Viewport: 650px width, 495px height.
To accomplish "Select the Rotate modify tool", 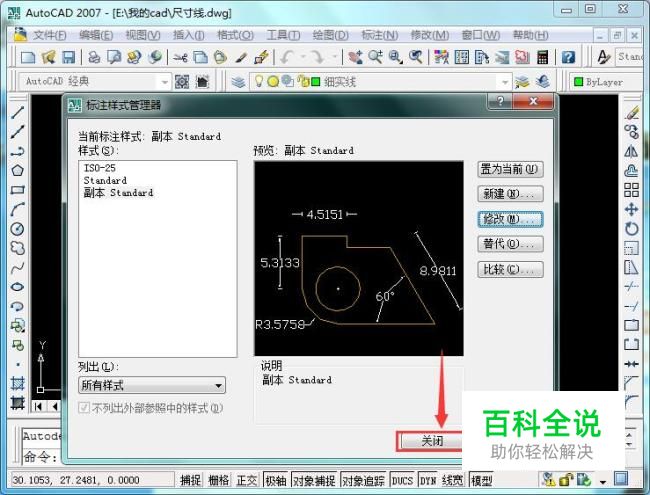I will point(631,229).
